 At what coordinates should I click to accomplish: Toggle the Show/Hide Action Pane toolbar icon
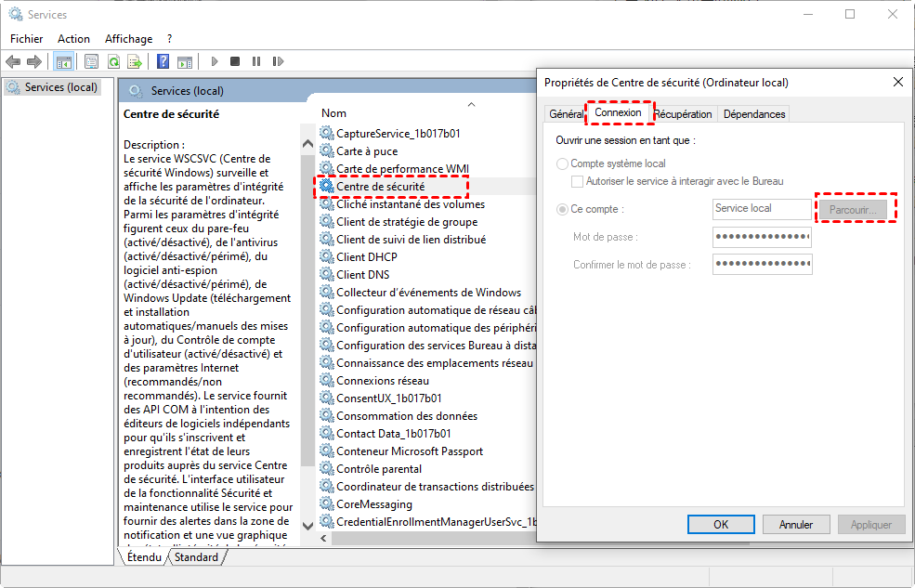(x=185, y=61)
